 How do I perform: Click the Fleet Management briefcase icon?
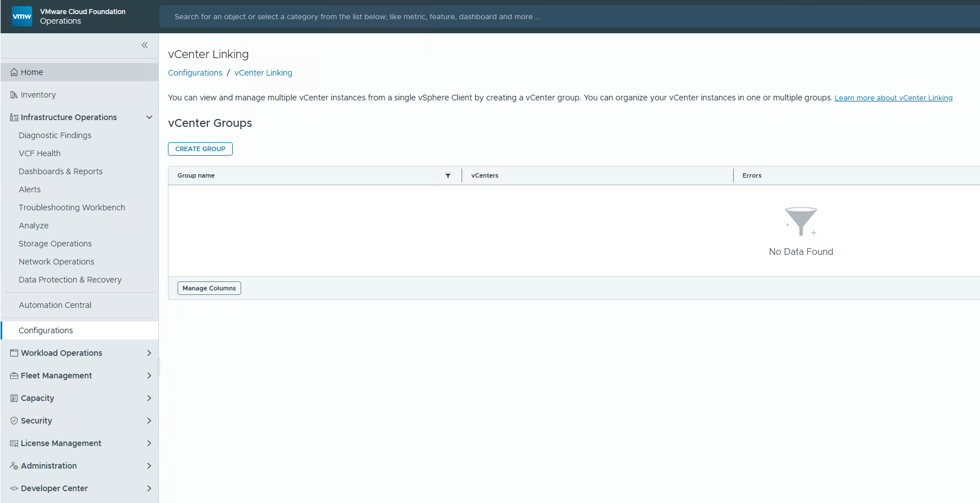(14, 376)
